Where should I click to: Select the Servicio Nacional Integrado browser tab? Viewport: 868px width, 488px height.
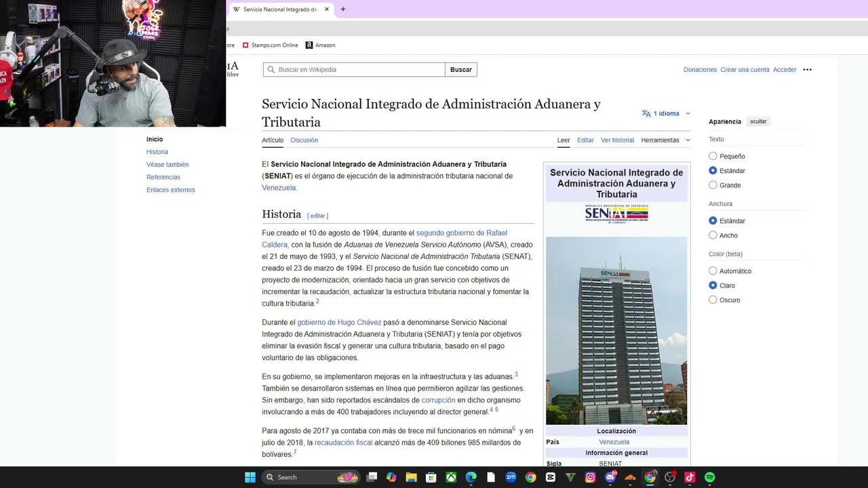coord(279,9)
